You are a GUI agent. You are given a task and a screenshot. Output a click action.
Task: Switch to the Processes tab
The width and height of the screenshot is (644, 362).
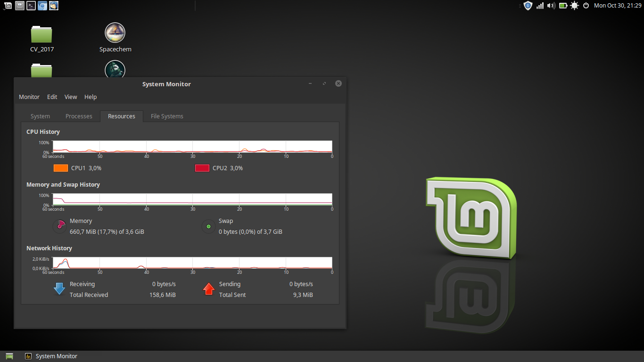pos(79,116)
